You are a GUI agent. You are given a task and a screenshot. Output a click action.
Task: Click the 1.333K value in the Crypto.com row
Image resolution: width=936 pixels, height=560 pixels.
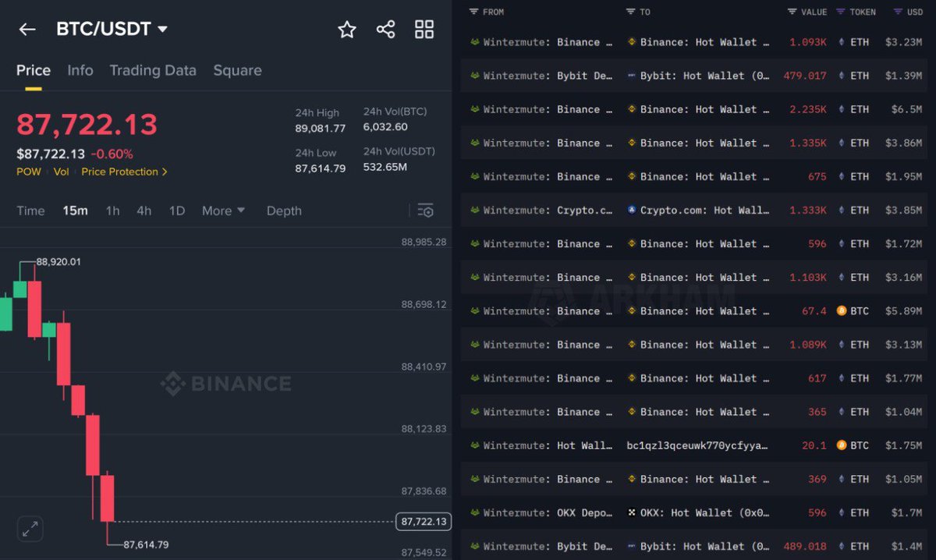tap(808, 210)
